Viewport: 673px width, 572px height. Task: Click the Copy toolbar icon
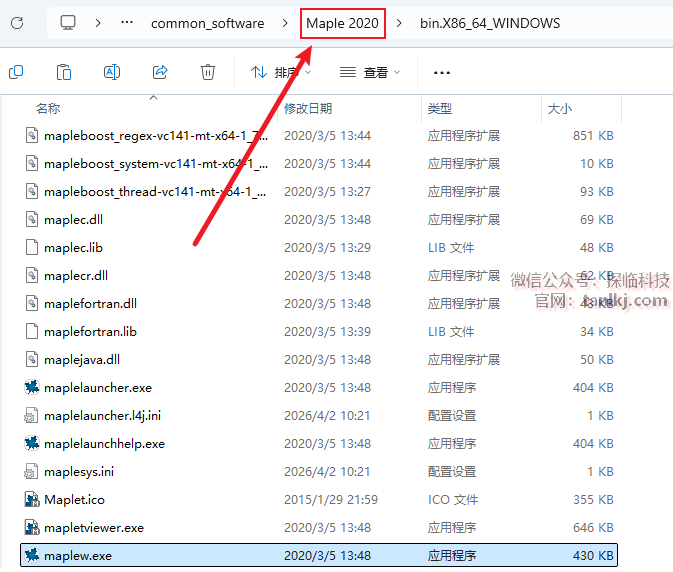pos(16,72)
